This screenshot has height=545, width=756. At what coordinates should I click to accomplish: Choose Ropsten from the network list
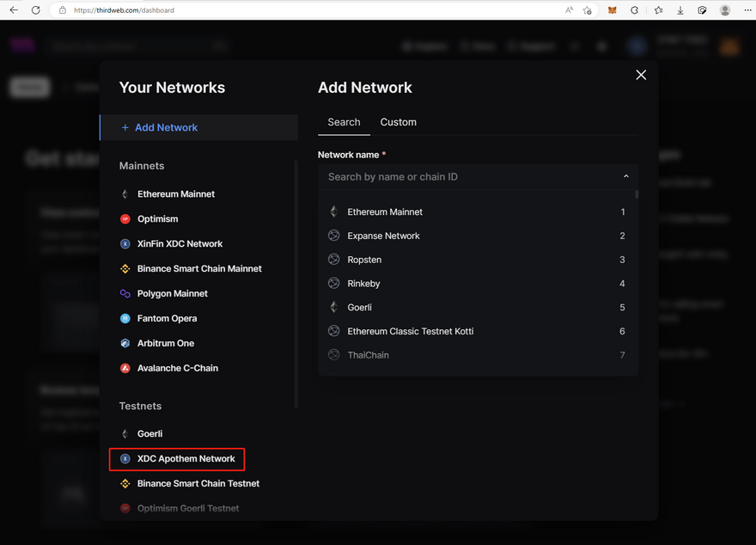coord(364,260)
